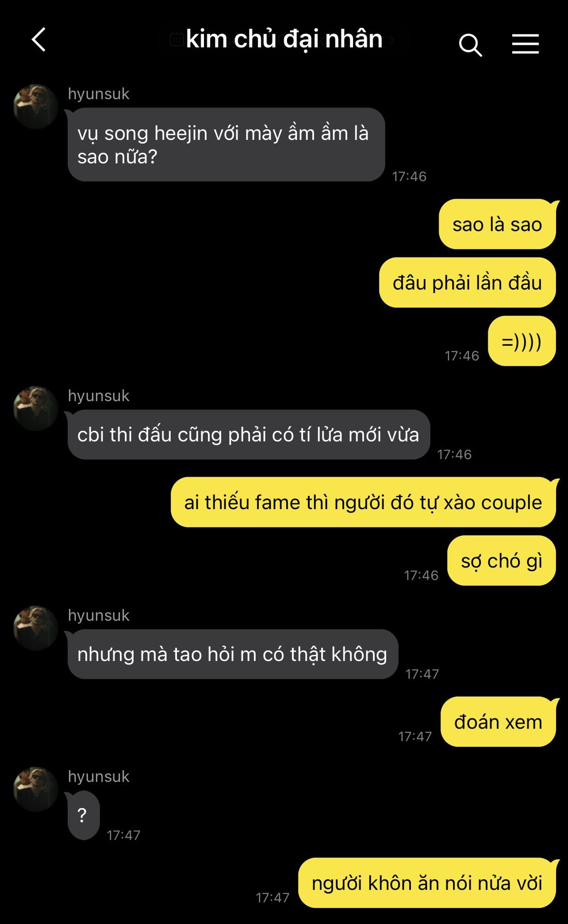Tap hyunsuk sender name above the first message
The image size is (568, 924).
[99, 93]
